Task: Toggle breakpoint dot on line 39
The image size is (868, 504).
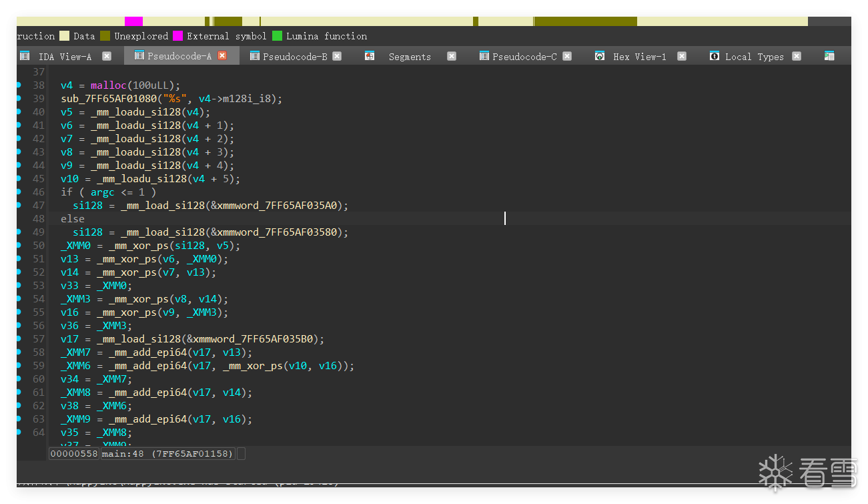Action: pos(19,98)
